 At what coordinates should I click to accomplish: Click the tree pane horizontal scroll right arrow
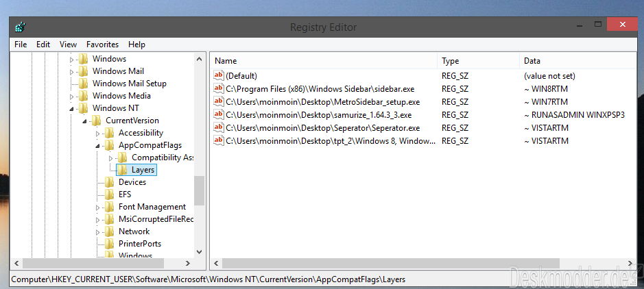pos(188,263)
